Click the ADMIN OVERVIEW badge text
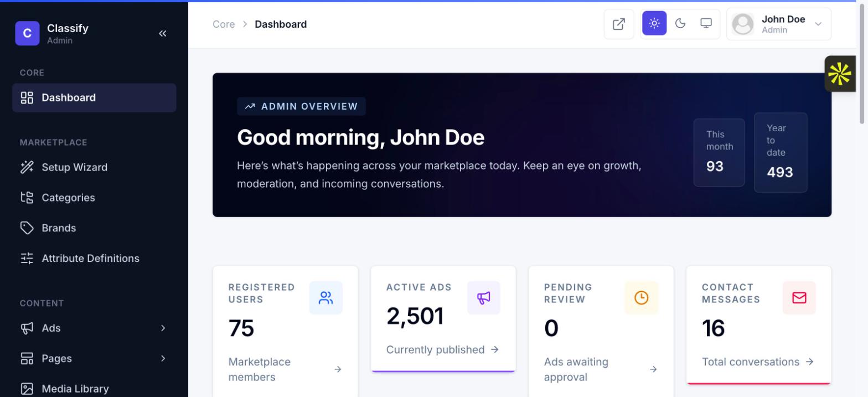Image resolution: width=868 pixels, height=397 pixels. pyautogui.click(x=309, y=106)
